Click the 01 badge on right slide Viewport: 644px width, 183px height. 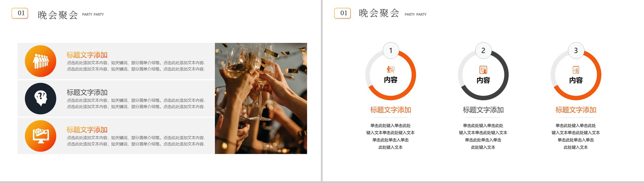(343, 13)
